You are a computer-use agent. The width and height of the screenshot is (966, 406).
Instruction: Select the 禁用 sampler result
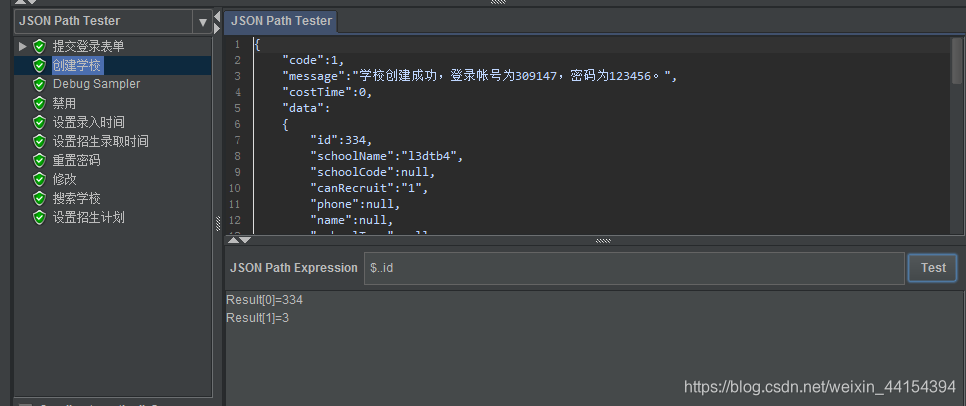[64, 104]
